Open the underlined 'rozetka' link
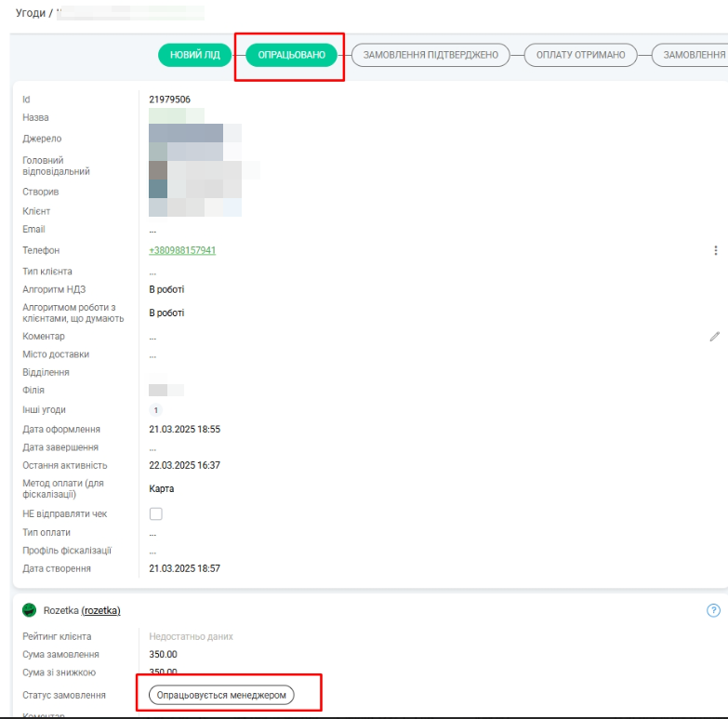This screenshot has width=728, height=719. 101,610
